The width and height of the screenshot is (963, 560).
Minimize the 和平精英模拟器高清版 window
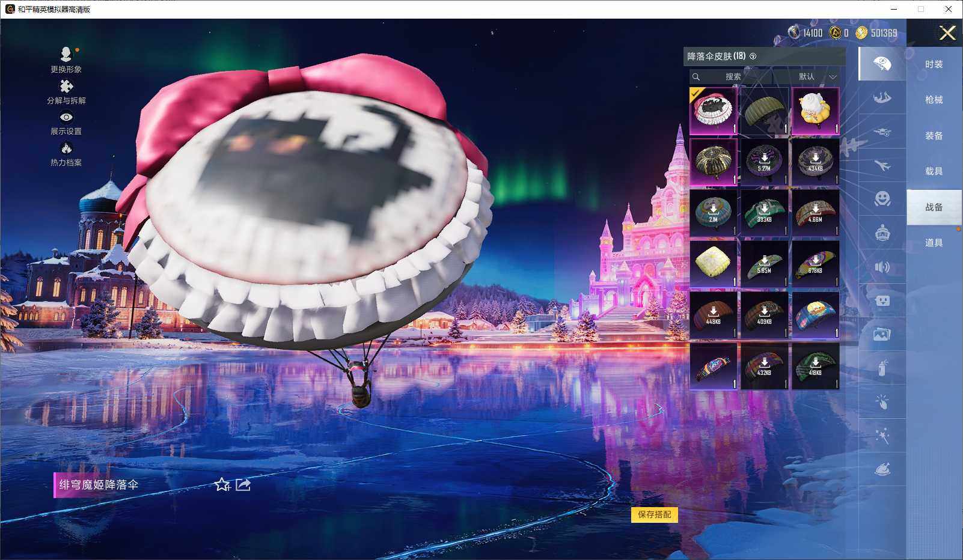click(x=894, y=9)
